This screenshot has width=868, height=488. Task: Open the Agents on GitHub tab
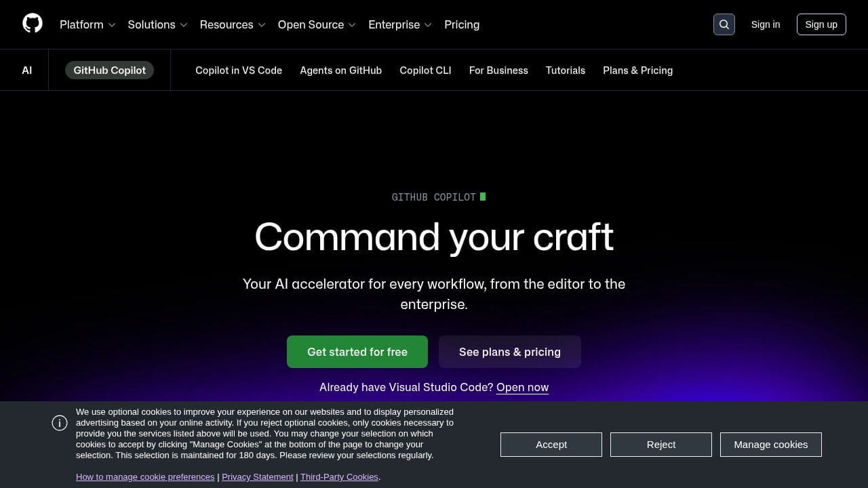pos(340,70)
